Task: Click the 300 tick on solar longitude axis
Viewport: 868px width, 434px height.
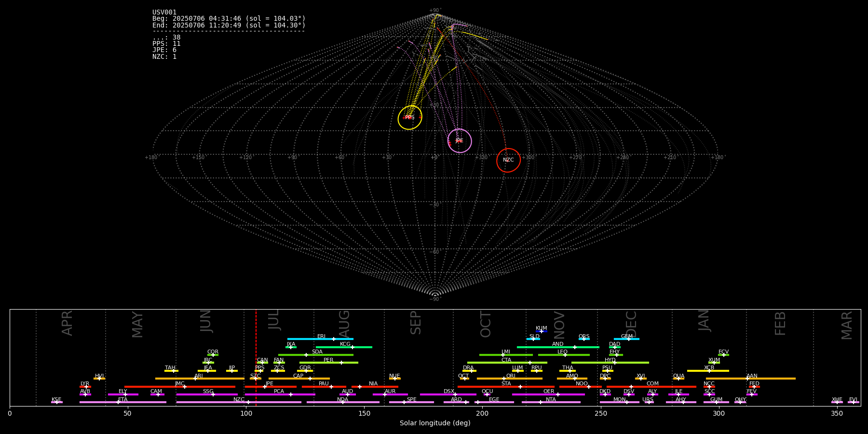Action: [719, 413]
